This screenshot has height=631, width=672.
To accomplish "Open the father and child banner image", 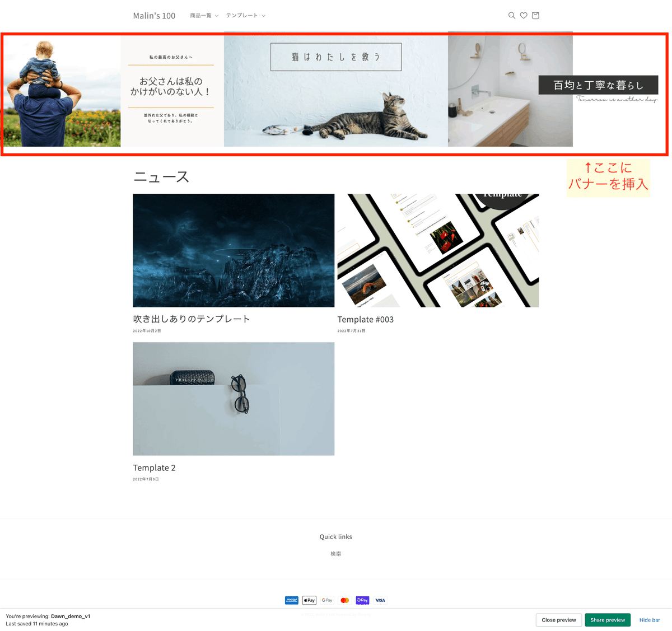I will point(60,91).
